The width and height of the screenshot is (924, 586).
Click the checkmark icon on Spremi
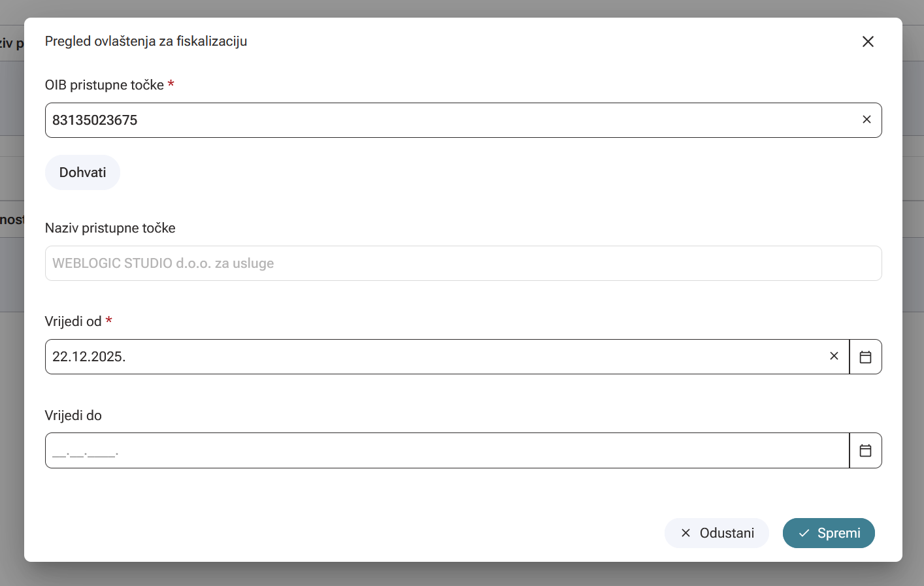pyautogui.click(x=804, y=533)
